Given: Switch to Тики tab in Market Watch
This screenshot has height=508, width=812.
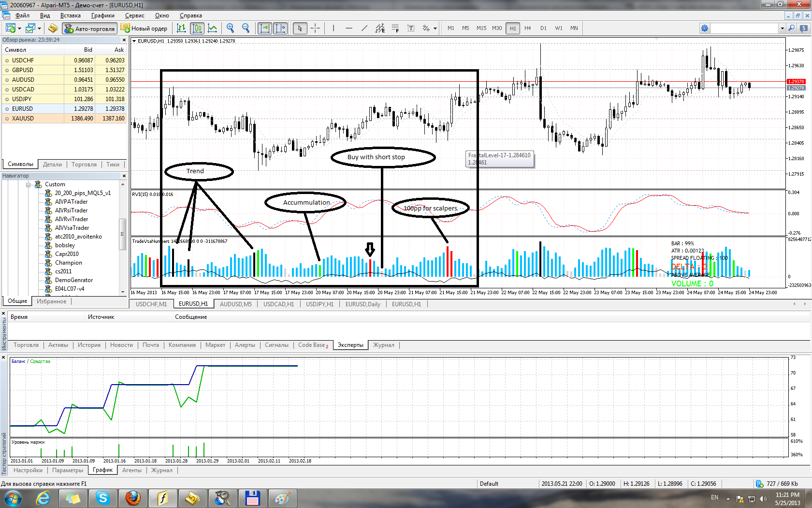Looking at the screenshot, I should 113,164.
